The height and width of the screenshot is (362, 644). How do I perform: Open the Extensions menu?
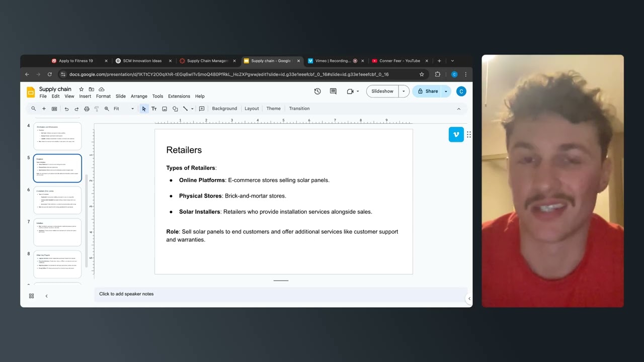tap(179, 96)
